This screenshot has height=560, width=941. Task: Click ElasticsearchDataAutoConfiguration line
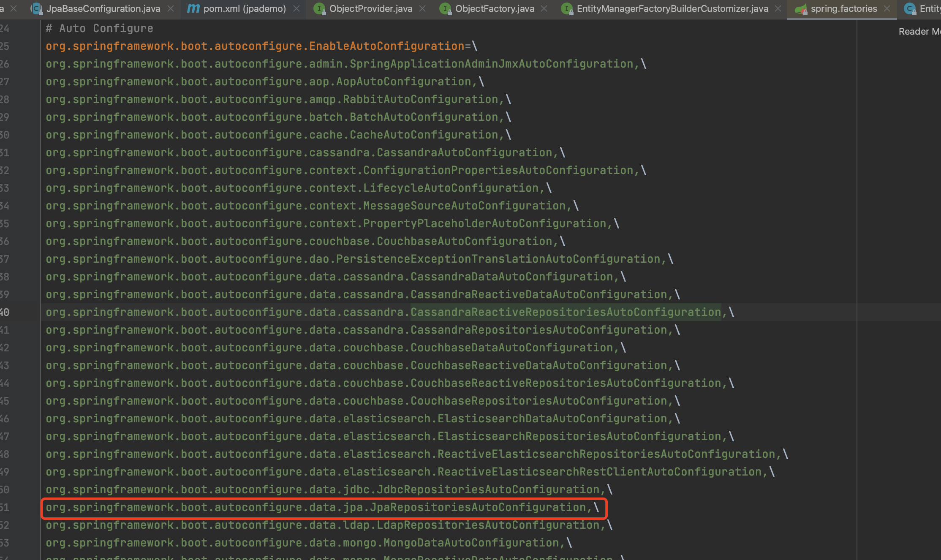click(x=363, y=419)
